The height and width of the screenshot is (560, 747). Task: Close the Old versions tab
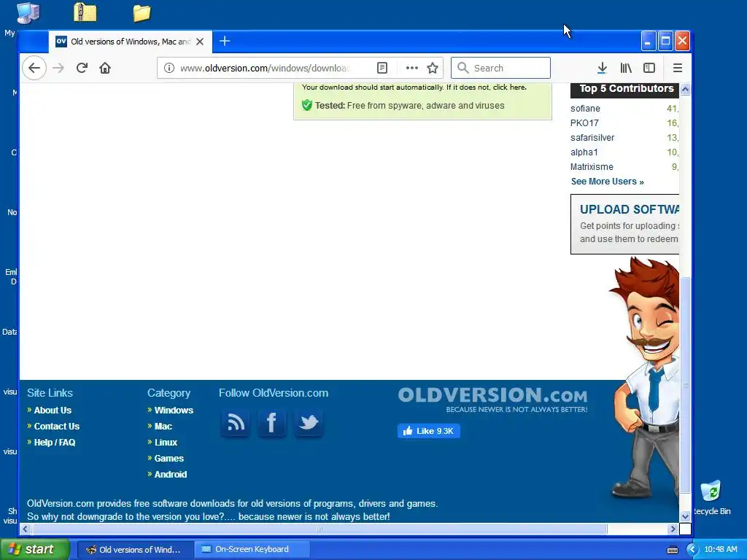pyautogui.click(x=200, y=42)
